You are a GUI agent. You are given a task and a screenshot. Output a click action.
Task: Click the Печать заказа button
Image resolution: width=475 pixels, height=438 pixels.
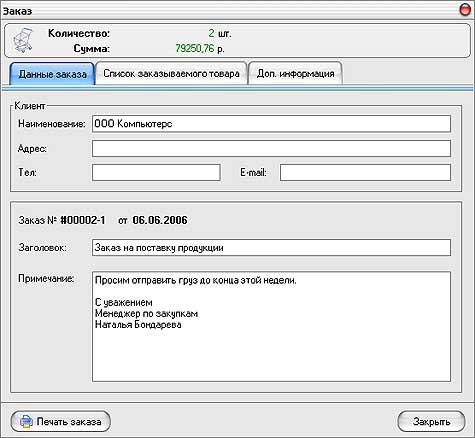click(x=61, y=422)
